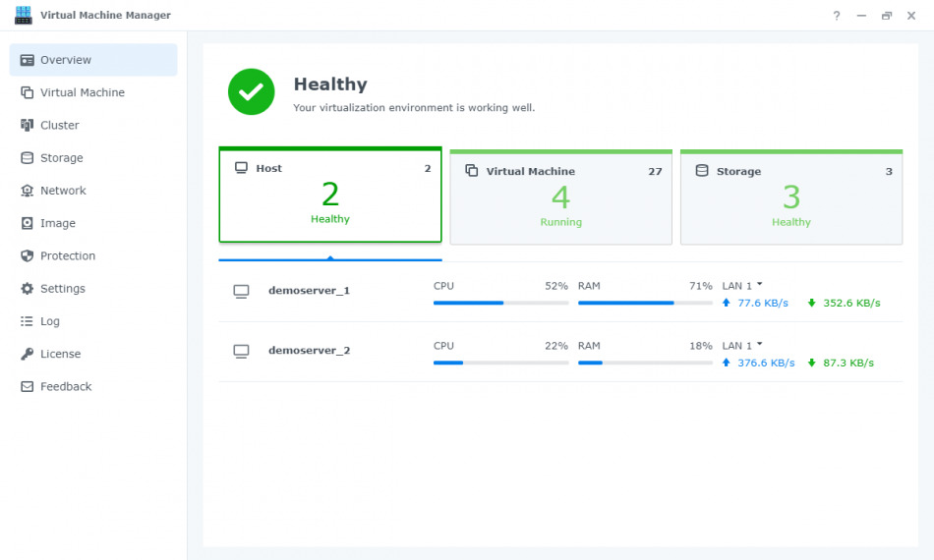Select the Virtual Machine summary card
The height and width of the screenshot is (560, 934).
pos(560,197)
